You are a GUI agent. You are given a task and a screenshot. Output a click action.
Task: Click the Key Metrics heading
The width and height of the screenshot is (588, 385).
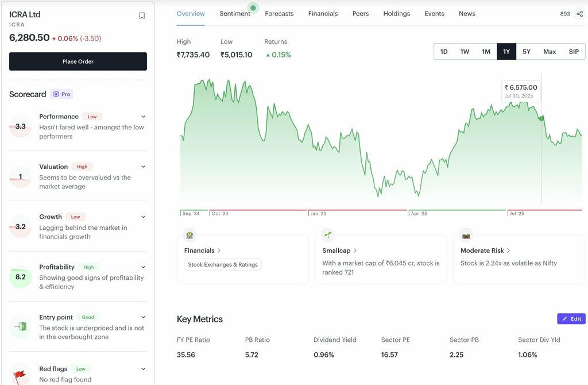(x=199, y=319)
